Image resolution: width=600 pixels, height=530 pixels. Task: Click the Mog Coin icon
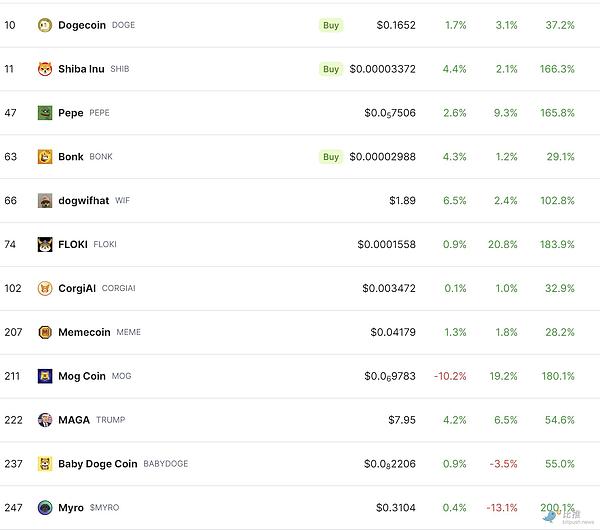click(44, 376)
